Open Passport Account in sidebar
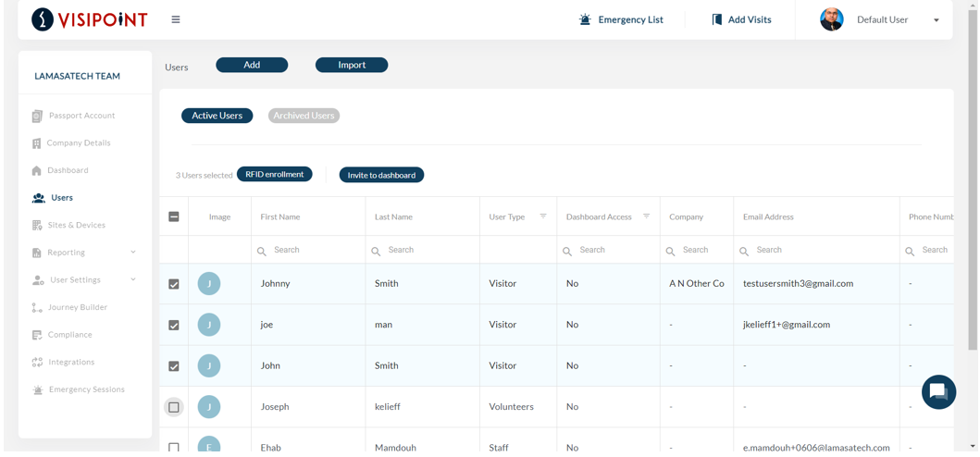980x457 pixels. (x=81, y=116)
